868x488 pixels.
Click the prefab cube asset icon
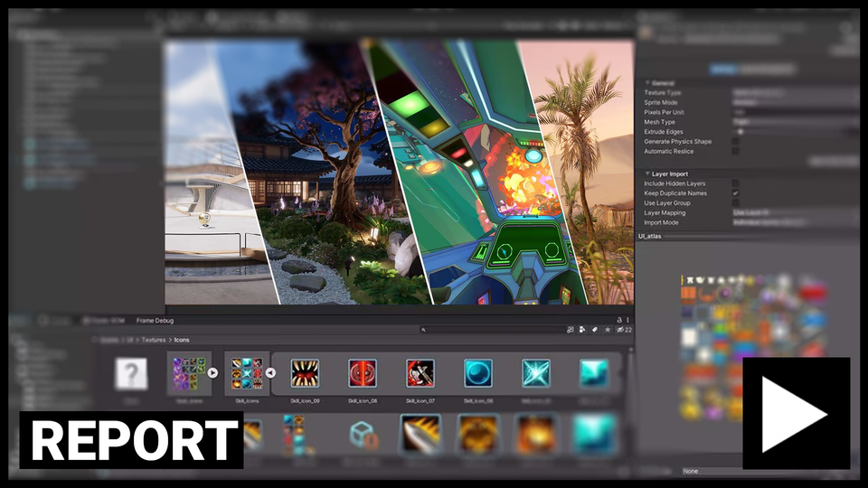click(x=363, y=436)
